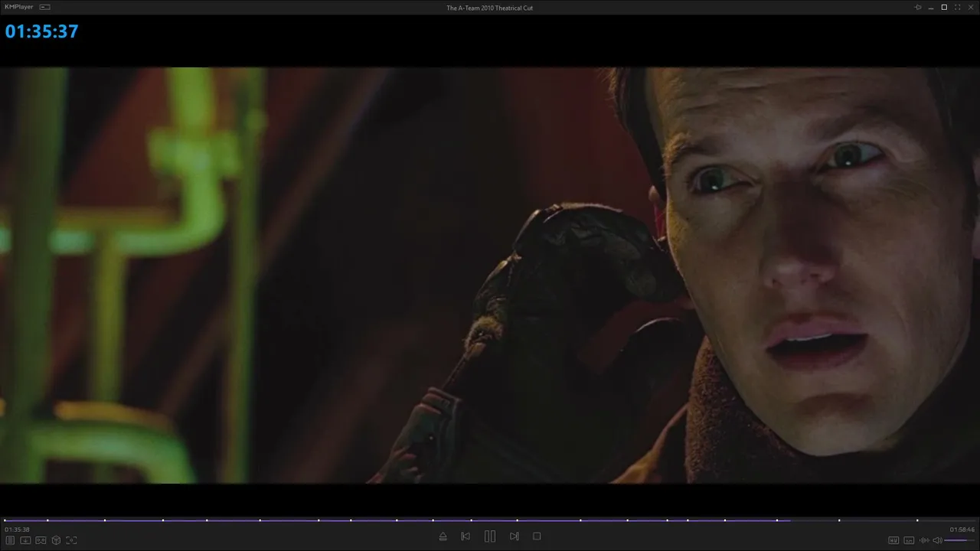Seek in the purple playback progress bar

[490, 520]
